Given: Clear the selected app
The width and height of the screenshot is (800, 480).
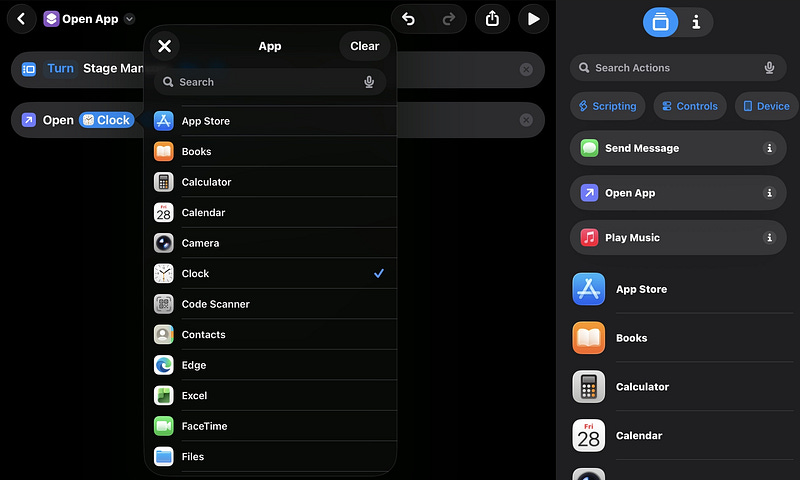Looking at the screenshot, I should pos(365,46).
